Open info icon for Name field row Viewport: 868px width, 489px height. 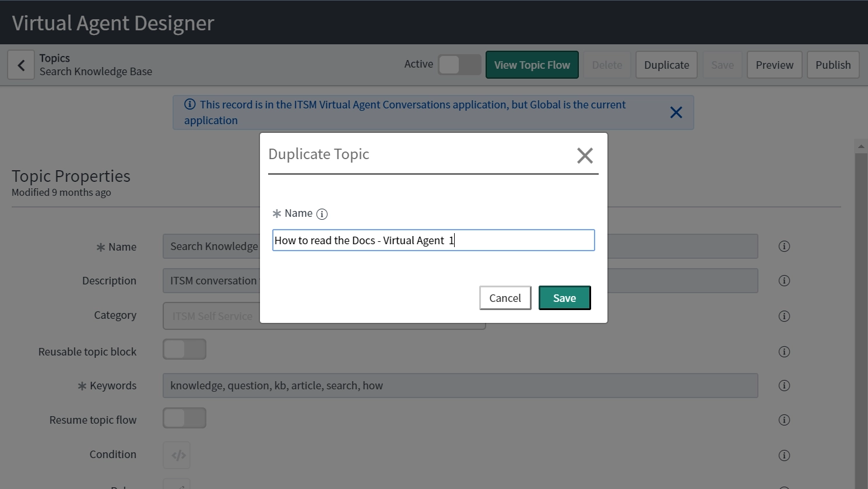pos(784,247)
